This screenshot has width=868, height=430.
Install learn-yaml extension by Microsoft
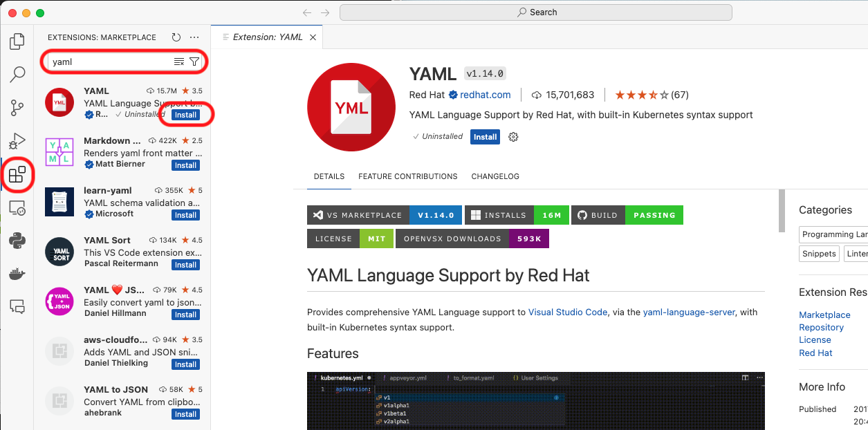(185, 215)
